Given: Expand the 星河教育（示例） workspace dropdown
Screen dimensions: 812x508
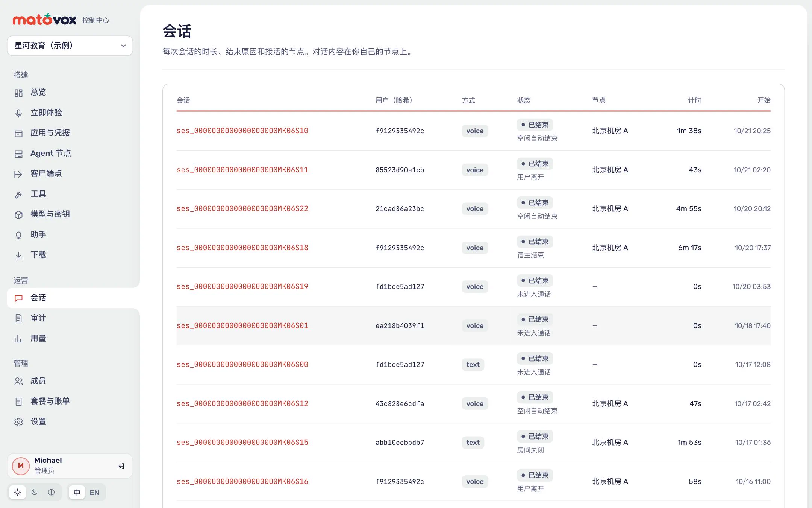Looking at the screenshot, I should point(70,46).
